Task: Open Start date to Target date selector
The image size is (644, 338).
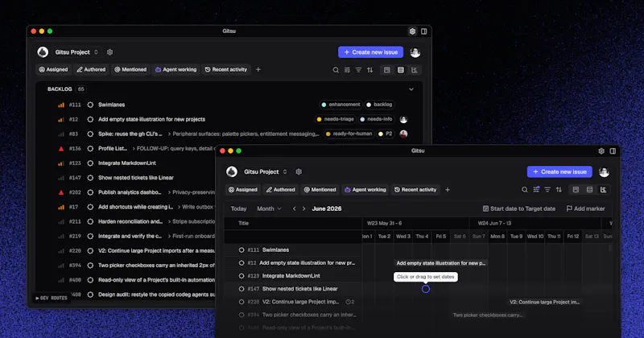Action: (x=518, y=208)
